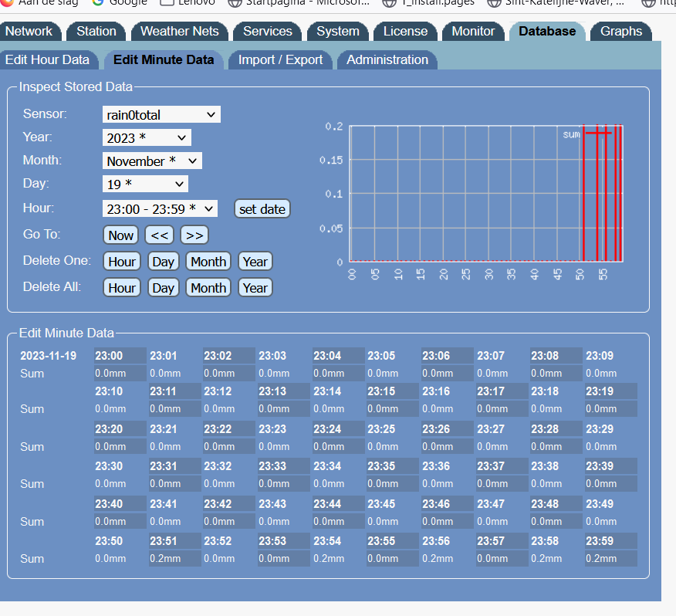Click the Google bookmark in bookmarks bar

(x=120, y=2)
